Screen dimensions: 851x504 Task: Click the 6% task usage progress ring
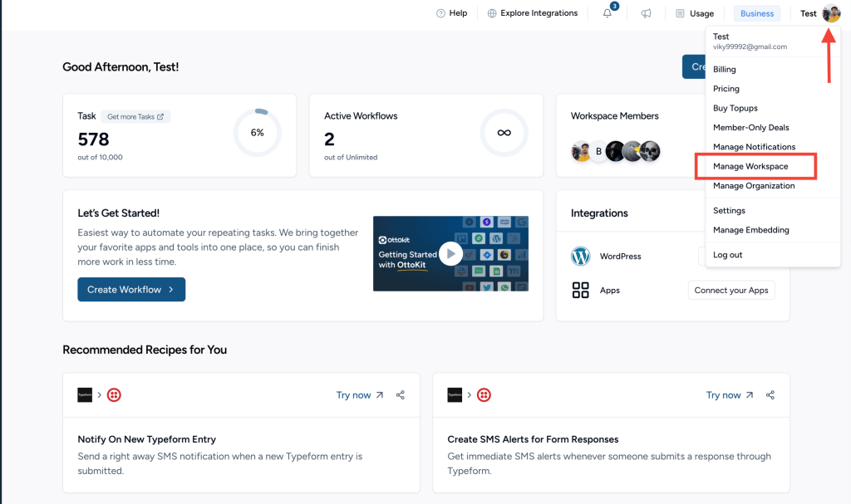coord(258,133)
